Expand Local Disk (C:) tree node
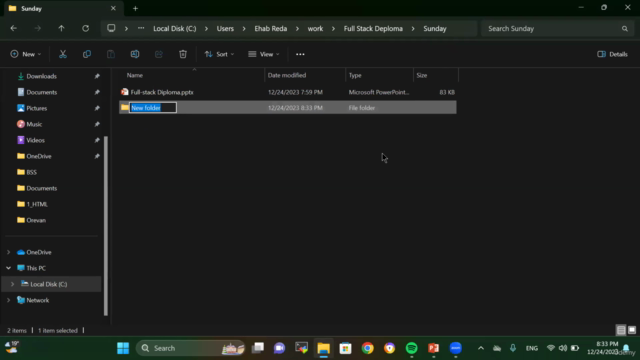Screen dimensions: 640x360 tap(13, 284)
